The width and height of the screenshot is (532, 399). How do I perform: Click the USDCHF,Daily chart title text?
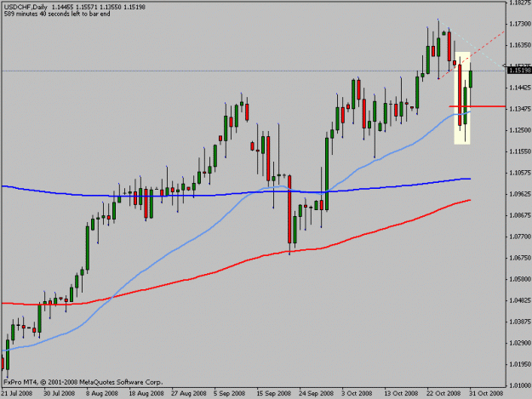point(26,7)
